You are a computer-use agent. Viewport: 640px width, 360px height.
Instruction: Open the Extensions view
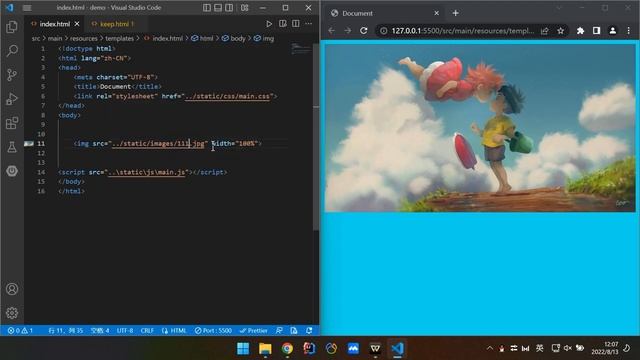pos(12,123)
